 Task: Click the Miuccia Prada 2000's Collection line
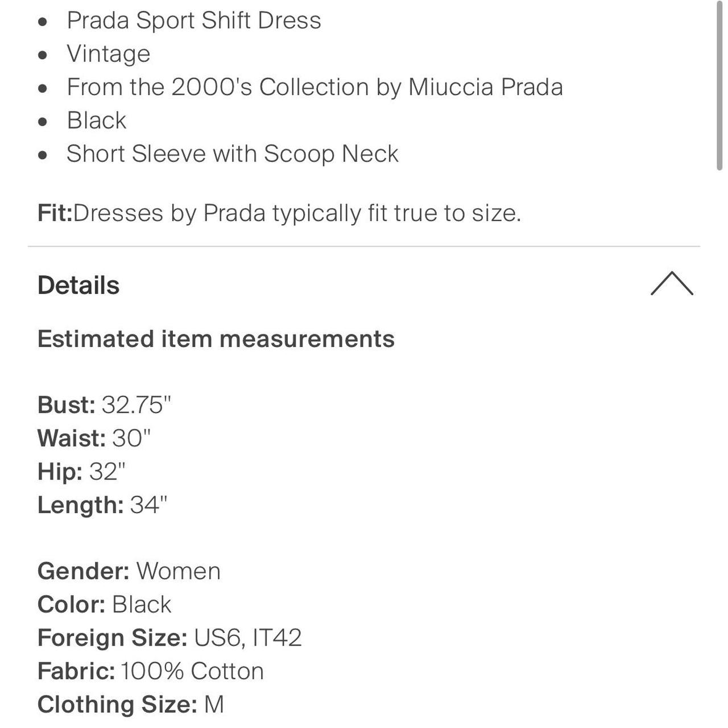pos(315,87)
